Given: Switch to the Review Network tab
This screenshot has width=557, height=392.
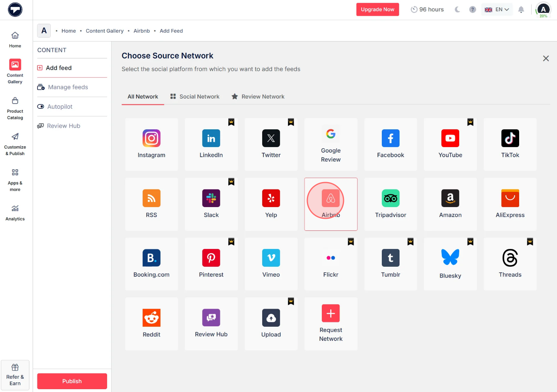Looking at the screenshot, I should (x=258, y=97).
